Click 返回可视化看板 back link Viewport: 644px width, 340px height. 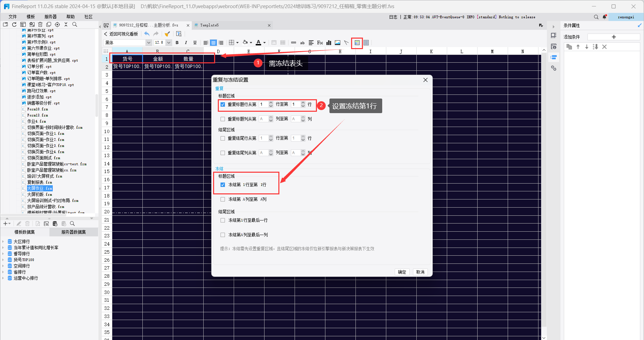point(121,34)
